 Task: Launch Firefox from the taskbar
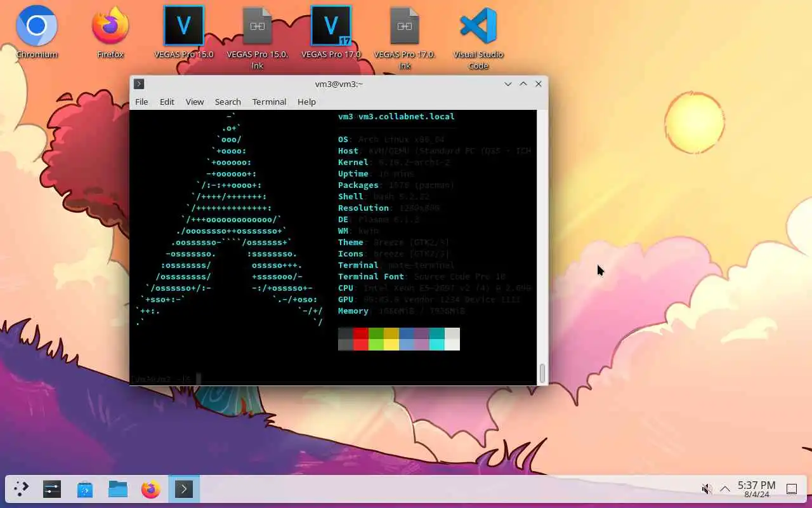pos(151,489)
